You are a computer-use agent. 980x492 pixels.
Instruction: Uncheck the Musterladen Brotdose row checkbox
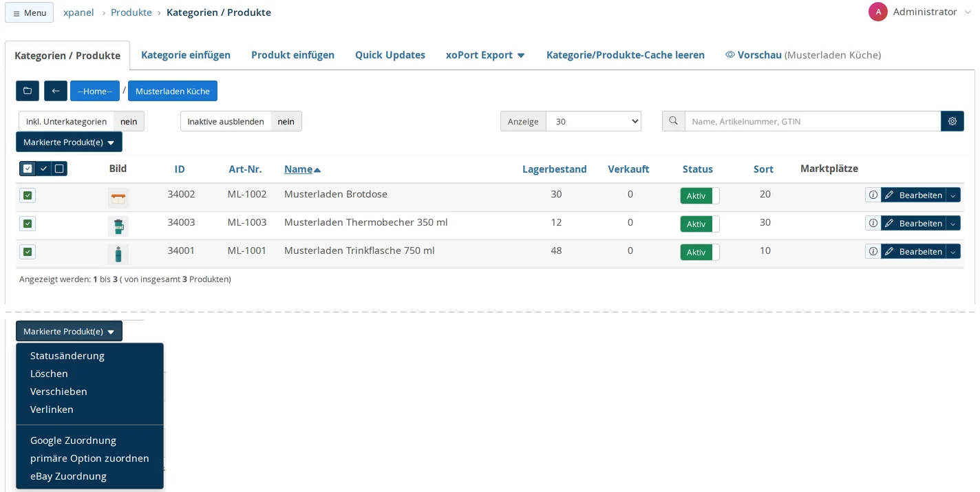(28, 195)
